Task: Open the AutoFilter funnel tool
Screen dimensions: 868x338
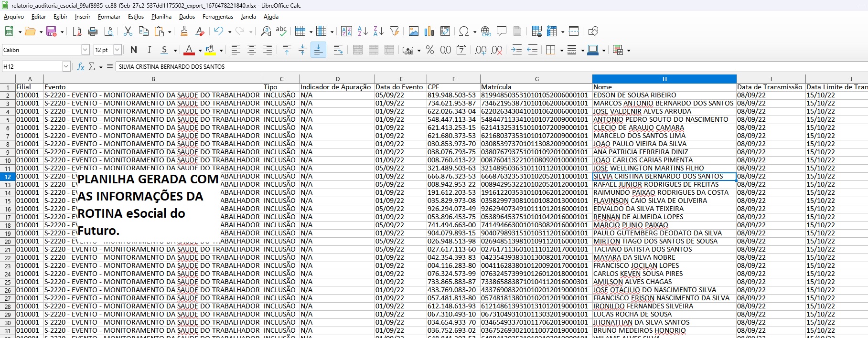Action: pos(394,32)
